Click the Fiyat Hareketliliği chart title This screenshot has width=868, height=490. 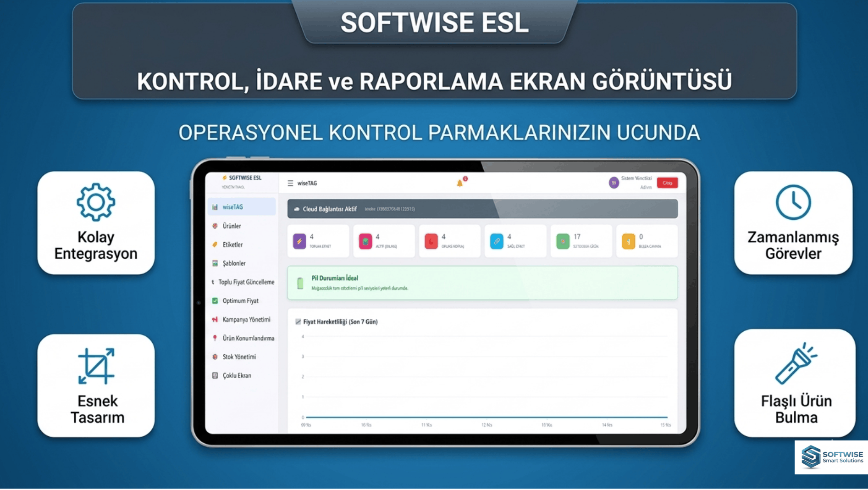coord(340,322)
